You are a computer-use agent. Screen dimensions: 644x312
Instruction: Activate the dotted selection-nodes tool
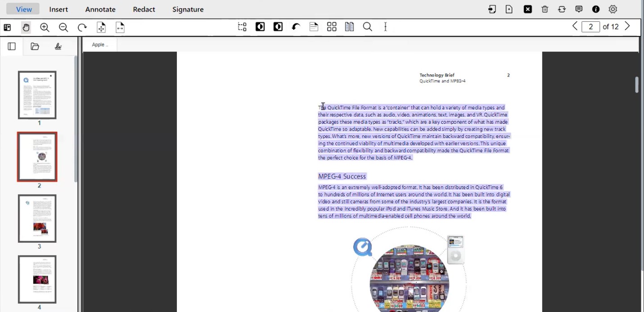coord(242,27)
